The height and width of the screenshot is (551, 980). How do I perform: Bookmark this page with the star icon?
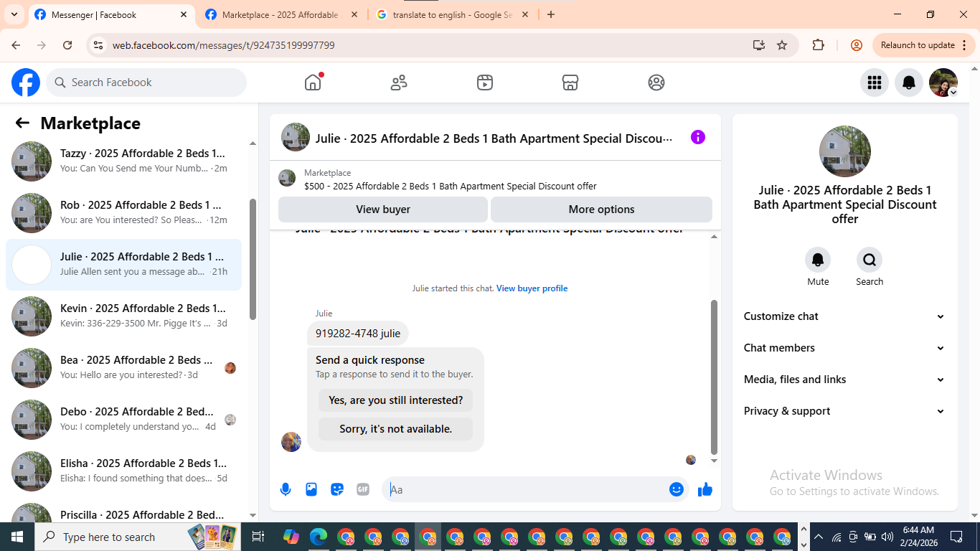(x=782, y=45)
